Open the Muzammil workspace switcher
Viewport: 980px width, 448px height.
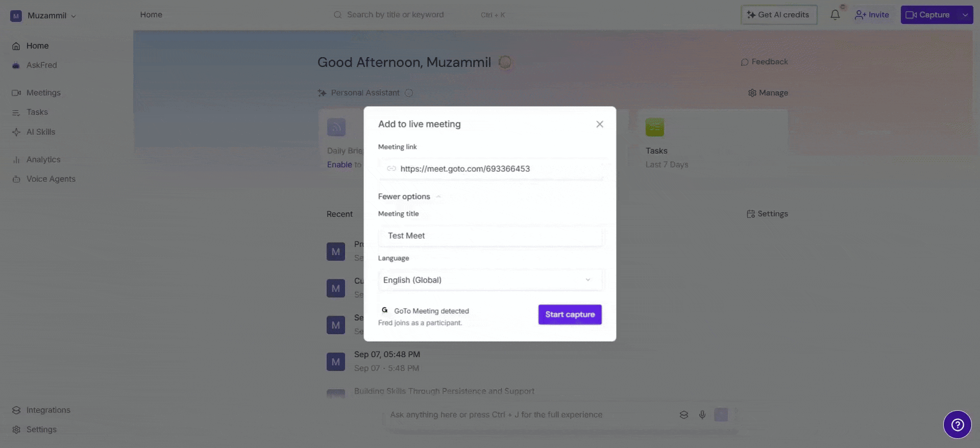pyautogui.click(x=43, y=16)
